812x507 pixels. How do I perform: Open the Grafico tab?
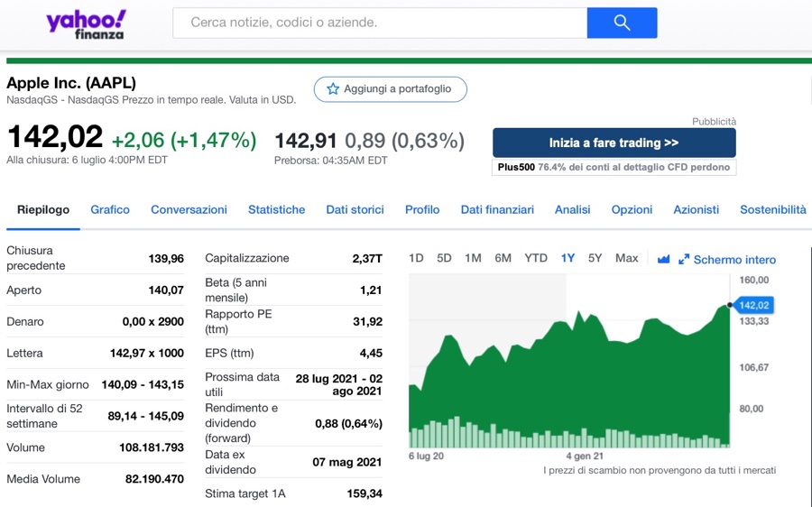[110, 209]
